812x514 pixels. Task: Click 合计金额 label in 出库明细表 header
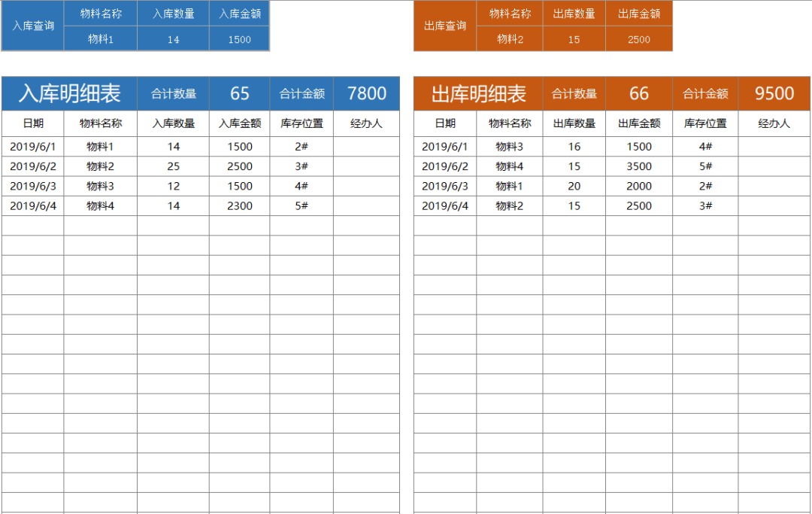(x=705, y=93)
